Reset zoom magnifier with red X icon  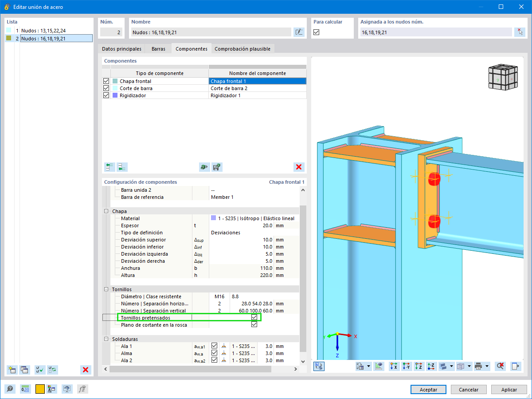(x=501, y=366)
